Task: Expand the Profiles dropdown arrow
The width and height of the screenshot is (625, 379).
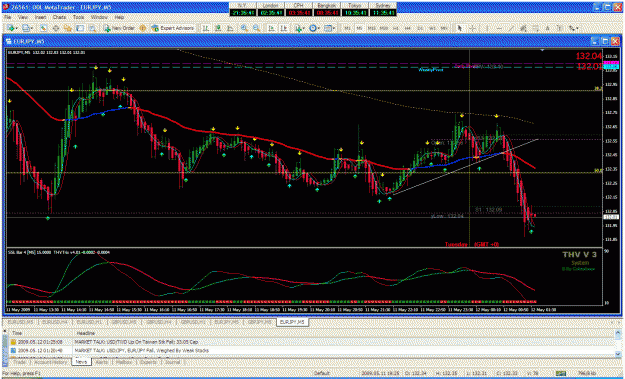Action: [31, 28]
